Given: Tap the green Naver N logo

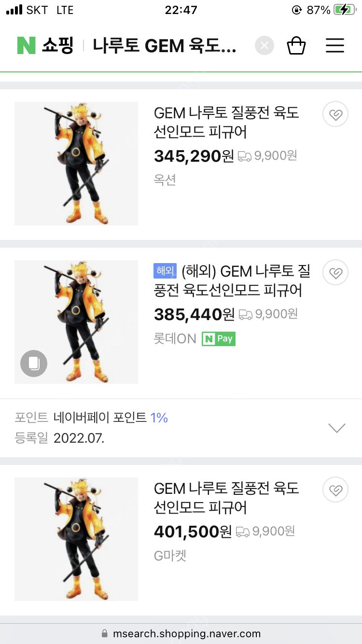Looking at the screenshot, I should tap(27, 46).
